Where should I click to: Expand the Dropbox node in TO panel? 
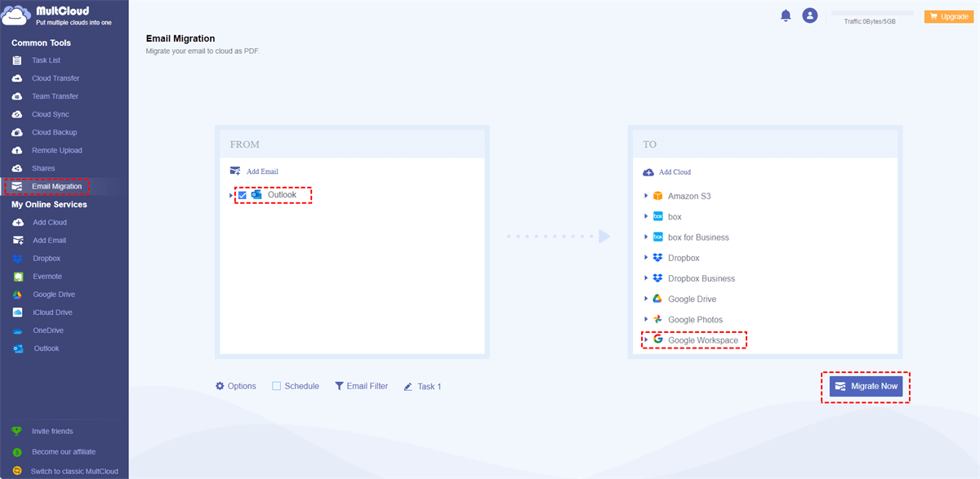tap(646, 257)
